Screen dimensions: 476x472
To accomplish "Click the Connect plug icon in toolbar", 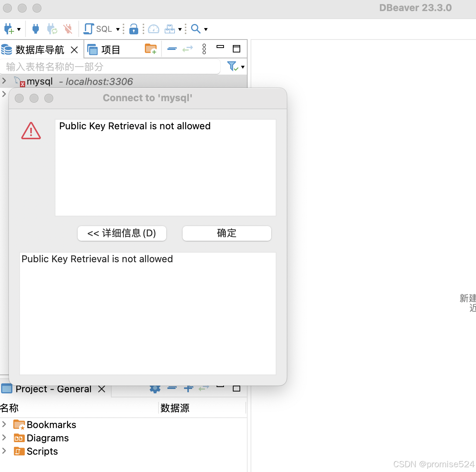I will 35,29.
